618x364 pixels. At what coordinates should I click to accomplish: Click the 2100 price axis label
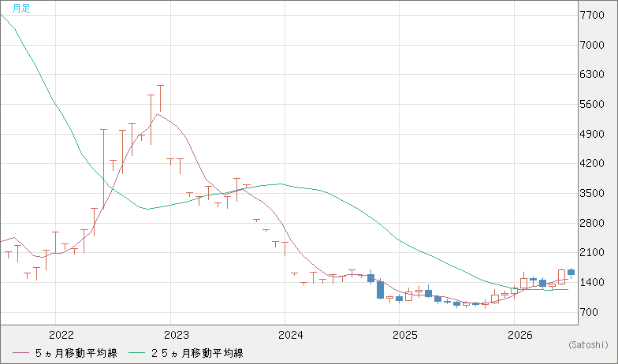(x=593, y=252)
